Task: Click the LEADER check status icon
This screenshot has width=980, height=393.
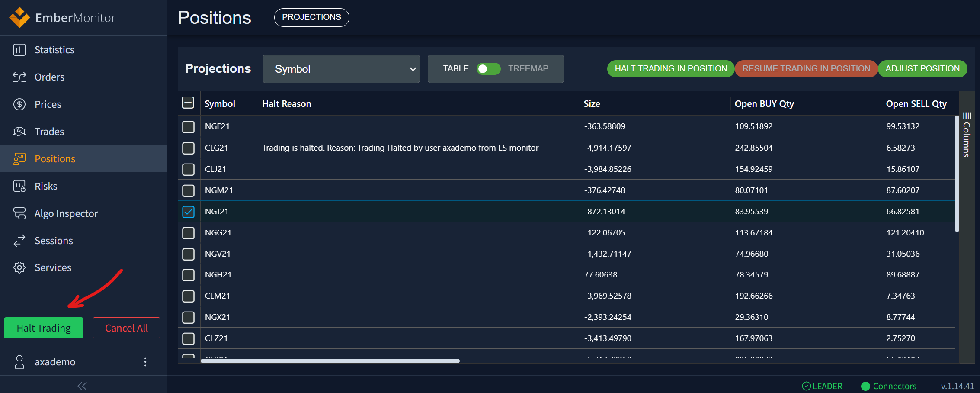Action: (x=807, y=386)
